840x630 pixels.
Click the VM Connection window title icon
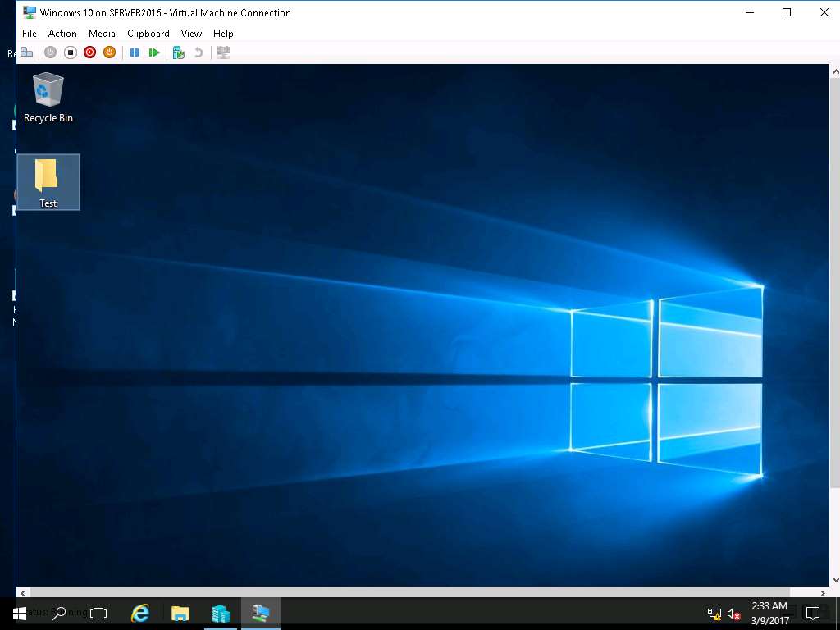point(29,12)
